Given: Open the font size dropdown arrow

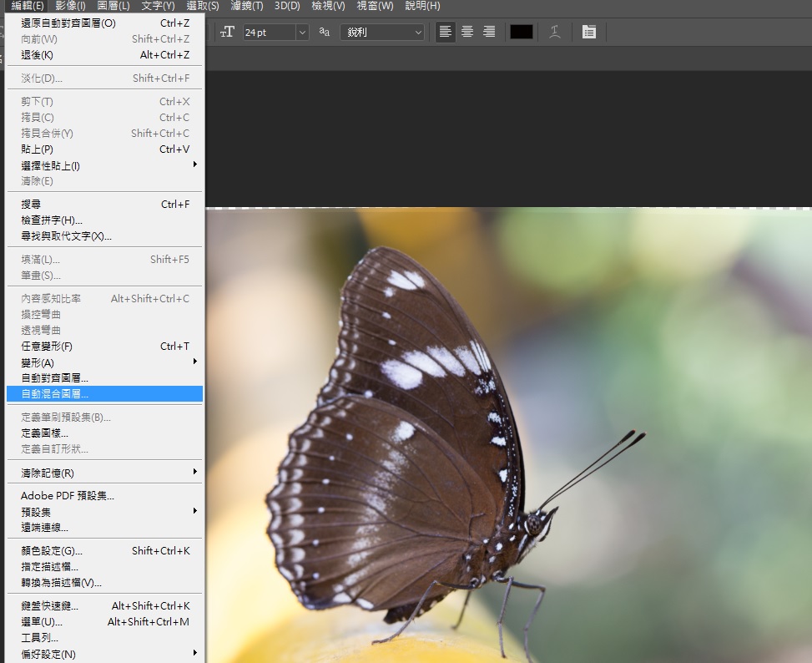Looking at the screenshot, I should pyautogui.click(x=302, y=32).
